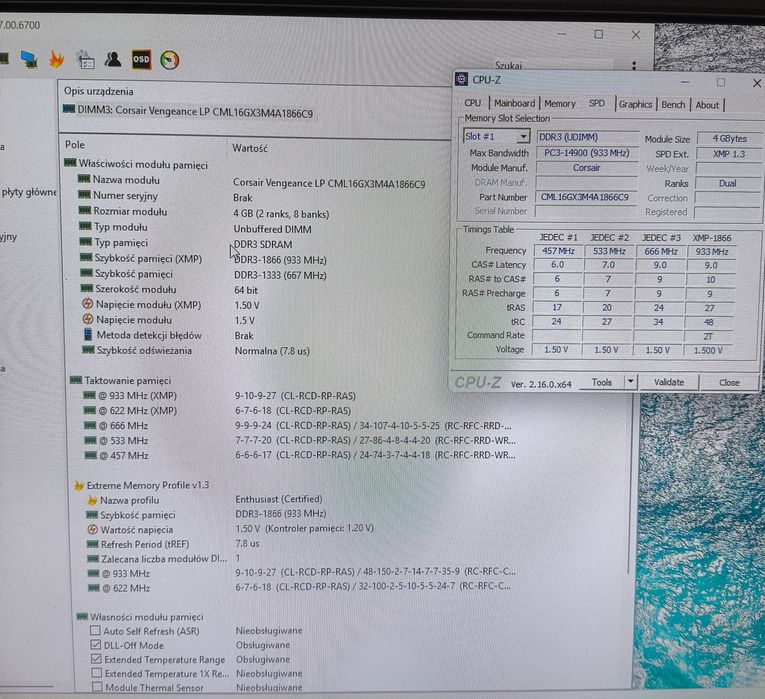Click the Close button in CPU-Z
The height and width of the screenshot is (699, 765).
(x=729, y=382)
